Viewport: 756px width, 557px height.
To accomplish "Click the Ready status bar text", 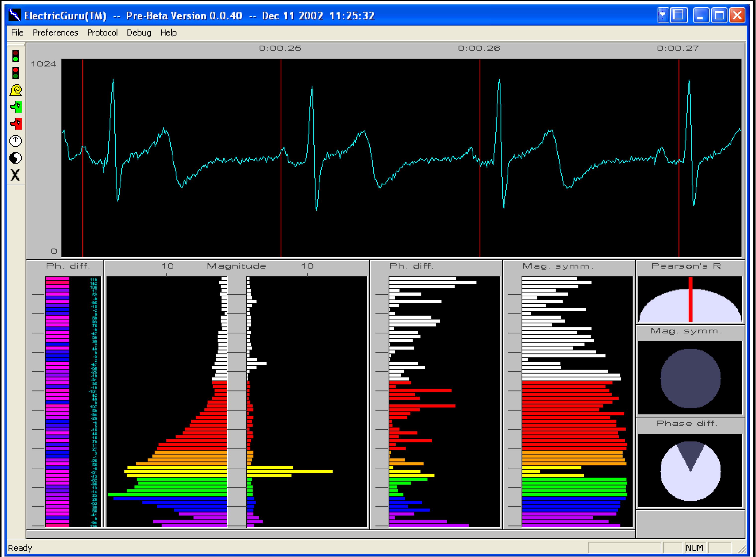I will pyautogui.click(x=20, y=548).
